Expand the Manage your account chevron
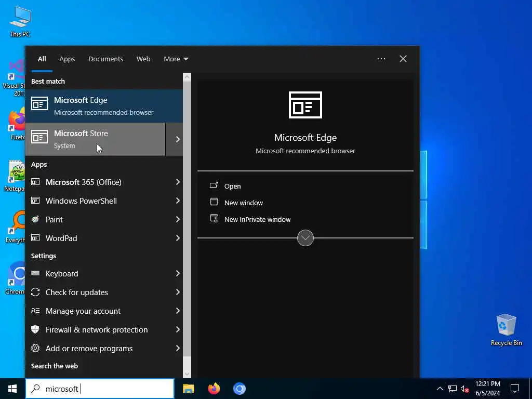Image resolution: width=532 pixels, height=399 pixels. [178, 311]
